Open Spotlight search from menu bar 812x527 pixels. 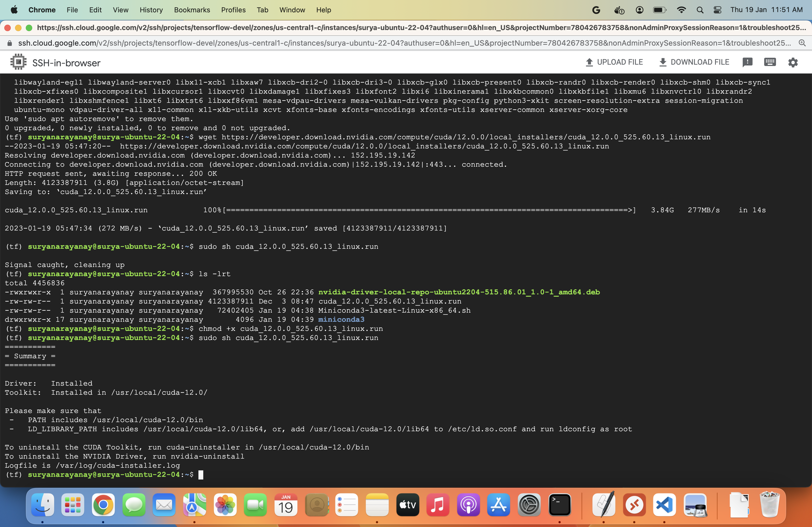700,10
